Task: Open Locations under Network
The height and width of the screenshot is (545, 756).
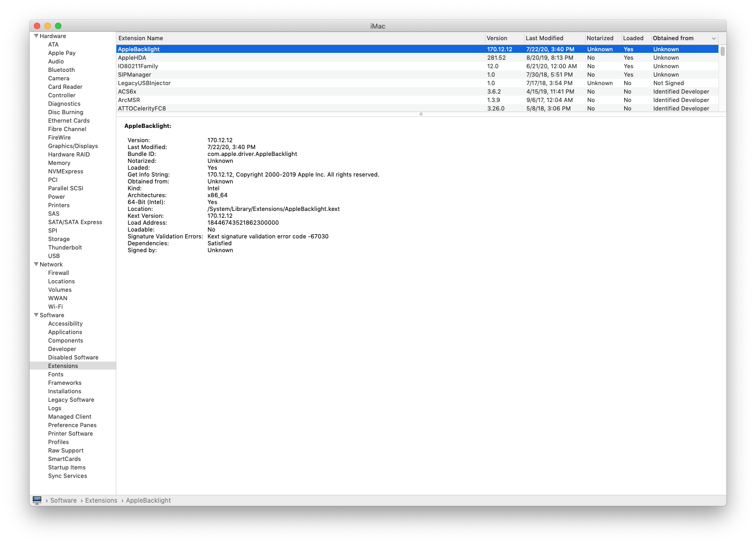Action: tap(61, 281)
